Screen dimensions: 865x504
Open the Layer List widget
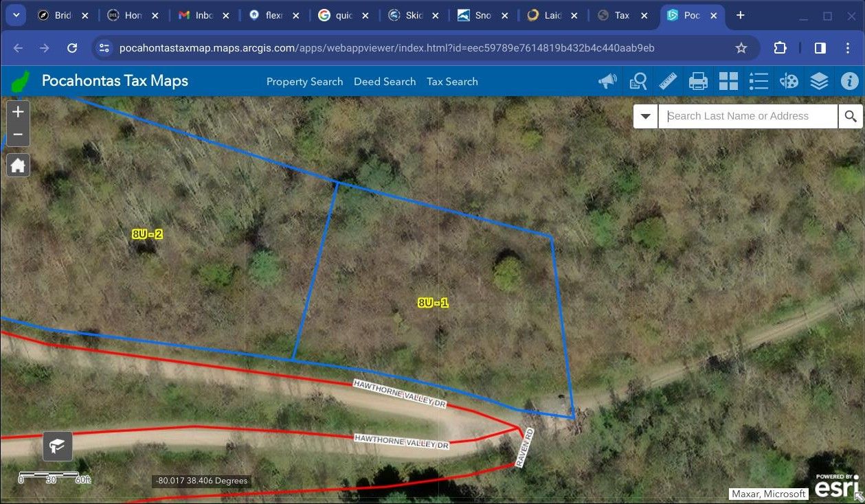coord(819,81)
